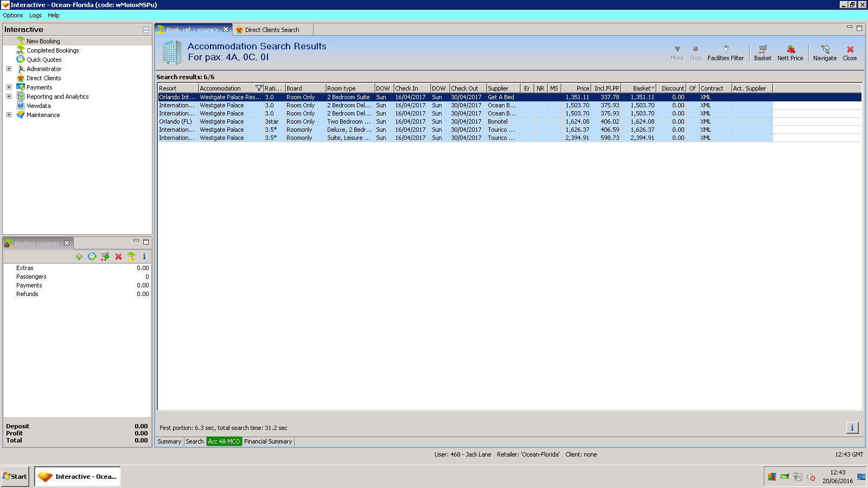Sort results by the Price column
This screenshot has width=868, height=488.
point(576,88)
